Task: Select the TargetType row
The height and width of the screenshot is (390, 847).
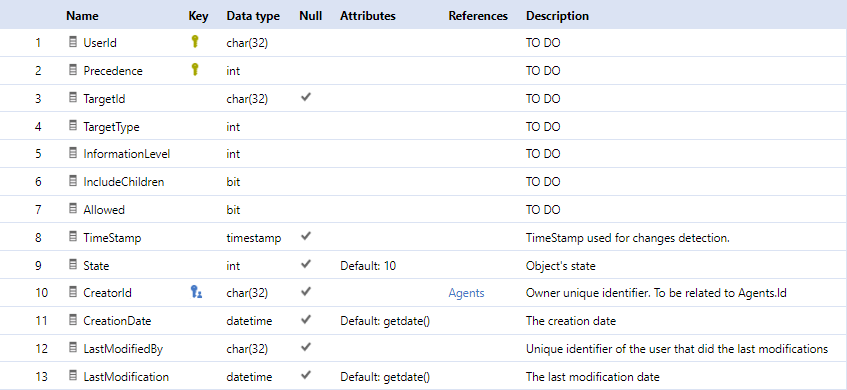Action: [x=424, y=126]
